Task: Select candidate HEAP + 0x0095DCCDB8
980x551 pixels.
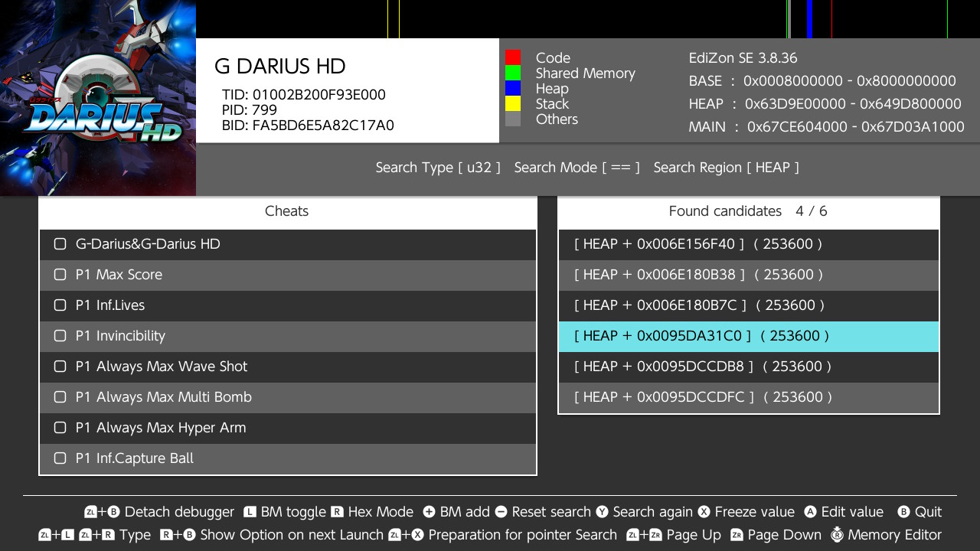Action: tap(749, 367)
